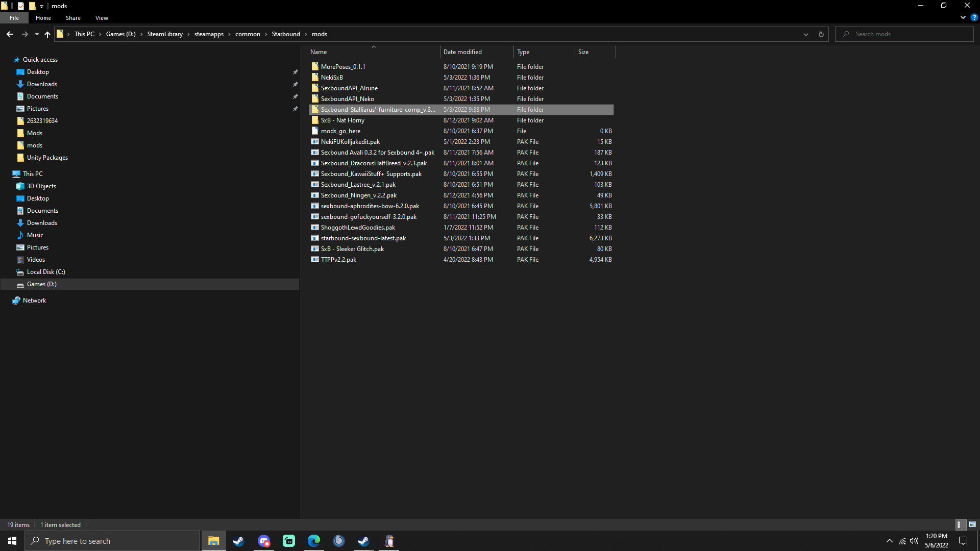Open Windows Start menu
Image resolution: width=980 pixels, height=551 pixels.
pos(12,541)
